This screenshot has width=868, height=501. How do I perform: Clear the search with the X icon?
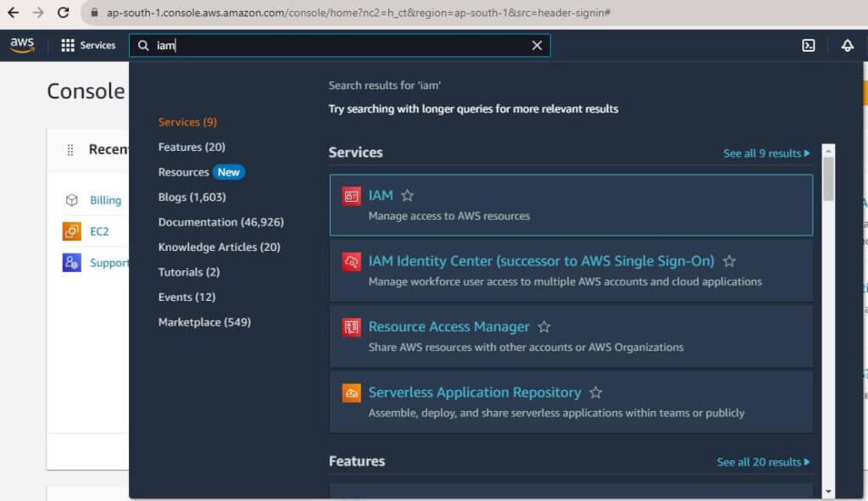point(537,46)
